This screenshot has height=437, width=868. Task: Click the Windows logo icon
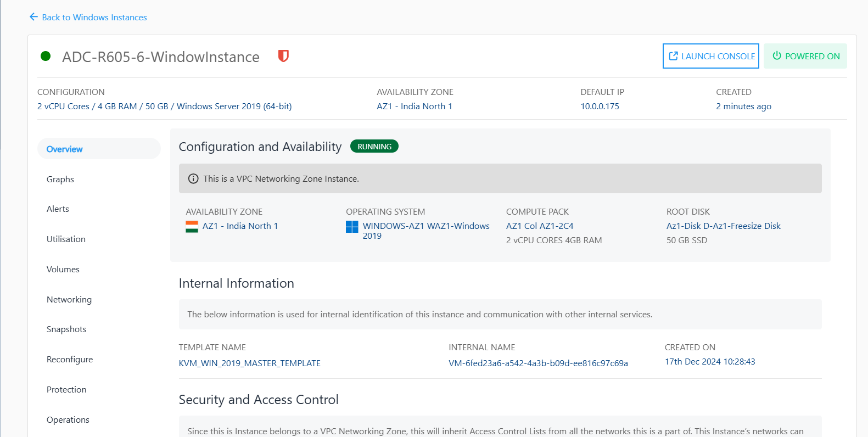[352, 227]
